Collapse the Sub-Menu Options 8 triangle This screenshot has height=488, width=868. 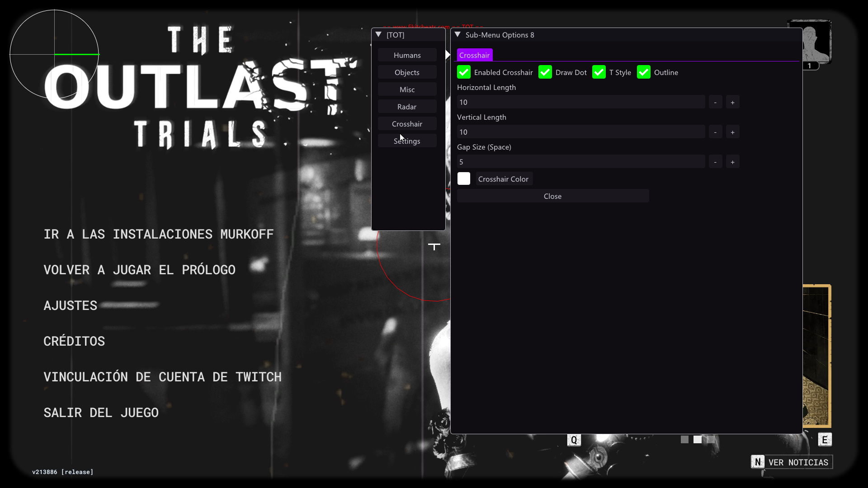click(x=458, y=35)
